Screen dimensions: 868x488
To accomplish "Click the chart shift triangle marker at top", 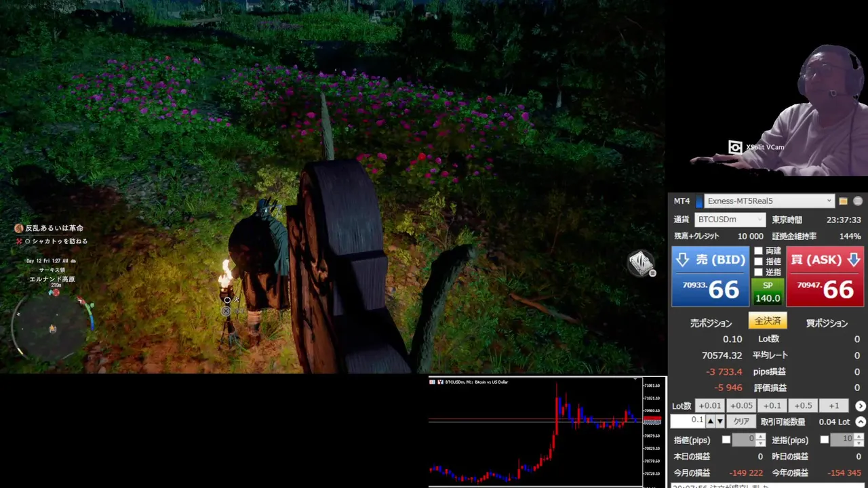I will click(x=635, y=378).
